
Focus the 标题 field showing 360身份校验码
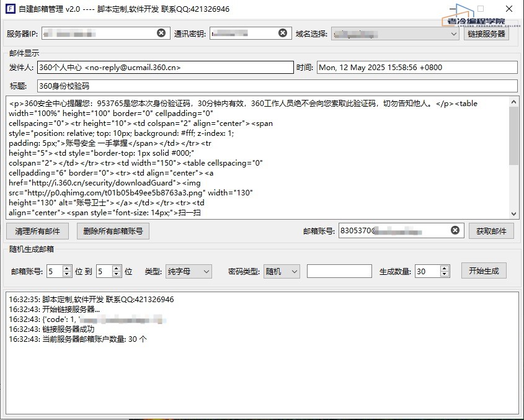click(x=277, y=86)
